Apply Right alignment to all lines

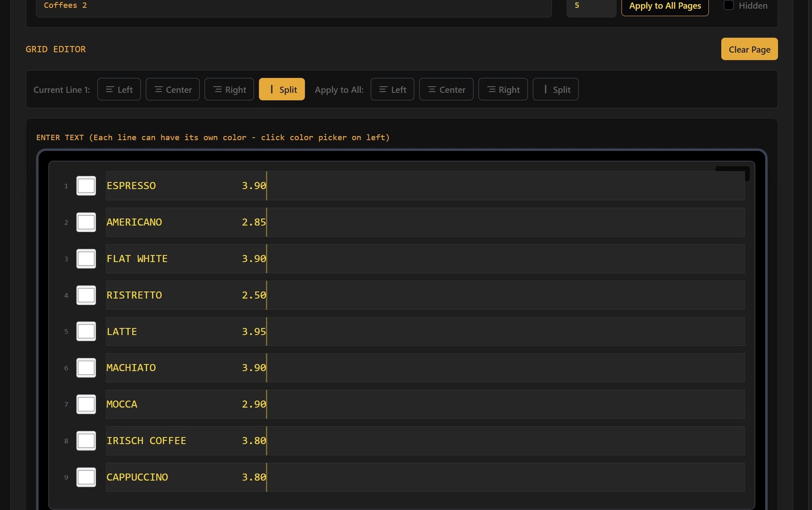coord(503,89)
